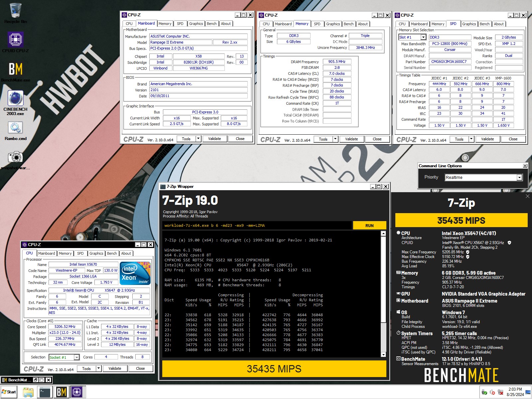Open the About tab in the SPD CPU-Z window
532x399 pixels.
[498, 24]
